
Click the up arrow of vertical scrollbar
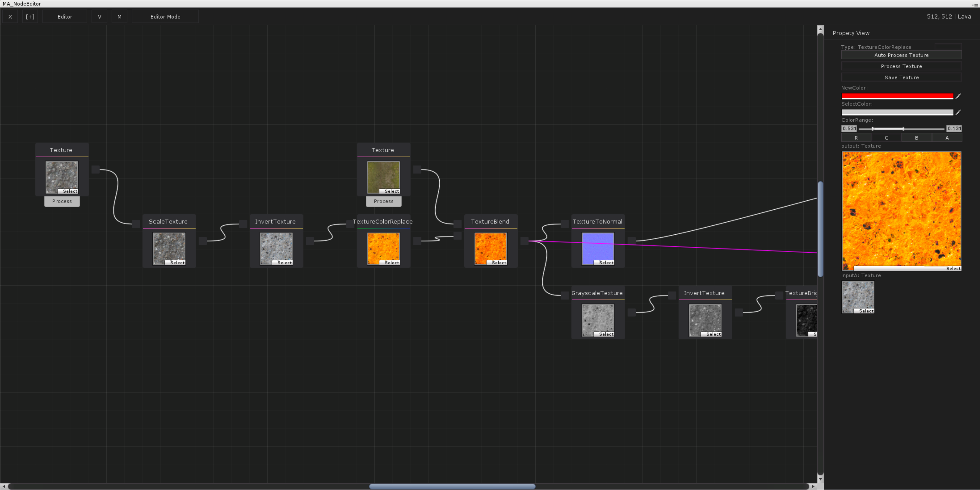click(820, 29)
